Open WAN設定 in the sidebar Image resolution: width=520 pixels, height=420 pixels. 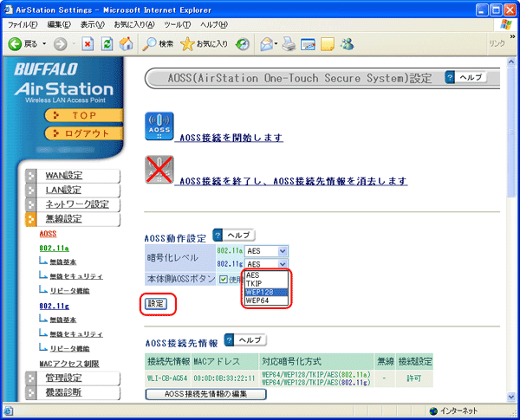64,175
